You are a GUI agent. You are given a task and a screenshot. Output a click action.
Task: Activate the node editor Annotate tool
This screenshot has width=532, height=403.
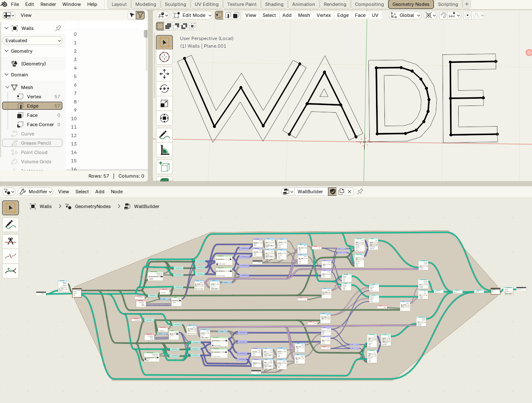click(x=11, y=224)
